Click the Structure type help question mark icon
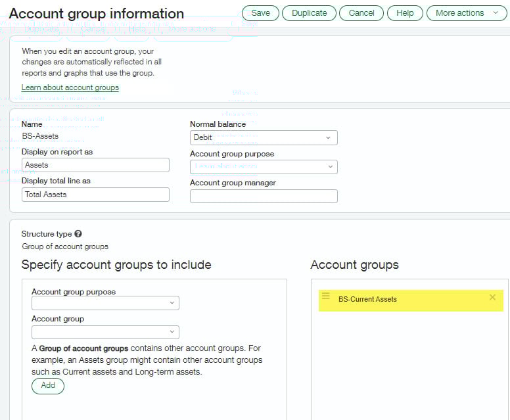Image resolution: width=510 pixels, height=420 pixels. (78, 234)
